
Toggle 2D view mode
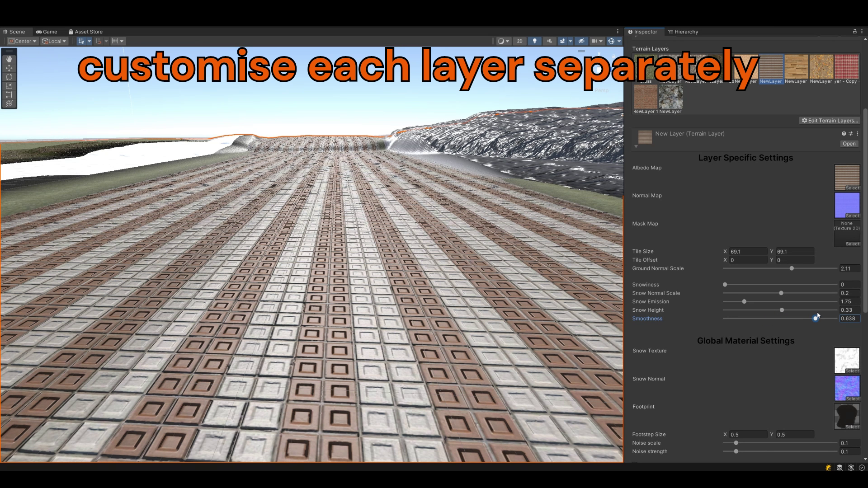(519, 41)
